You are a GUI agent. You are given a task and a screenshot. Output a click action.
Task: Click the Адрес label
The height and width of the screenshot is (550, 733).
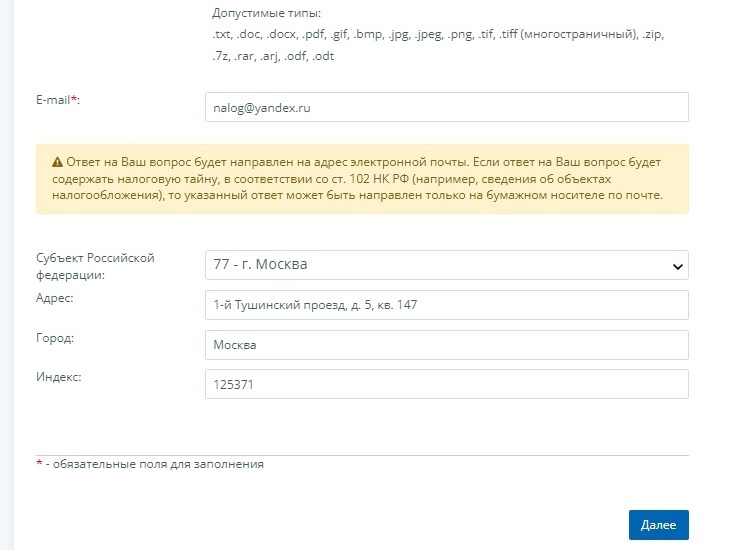click(x=55, y=298)
